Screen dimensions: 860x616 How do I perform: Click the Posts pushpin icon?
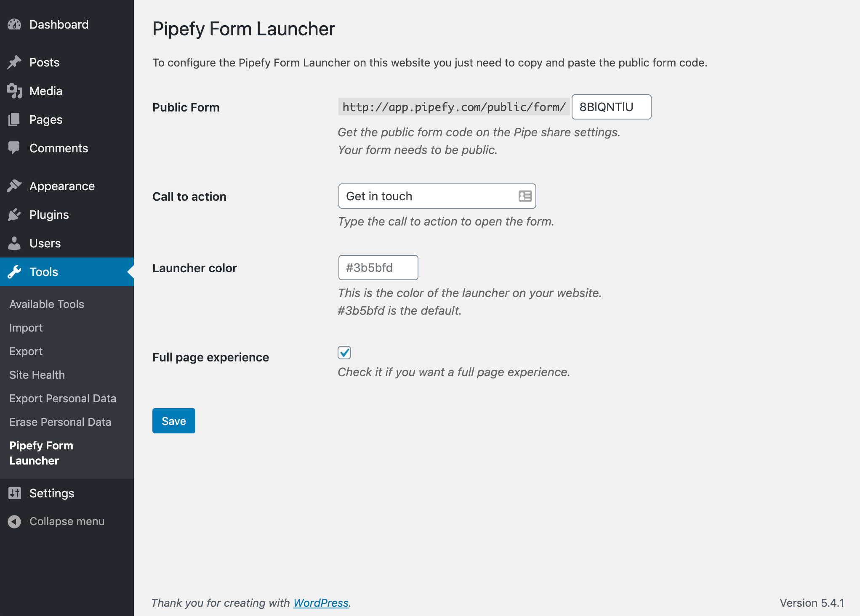(14, 62)
